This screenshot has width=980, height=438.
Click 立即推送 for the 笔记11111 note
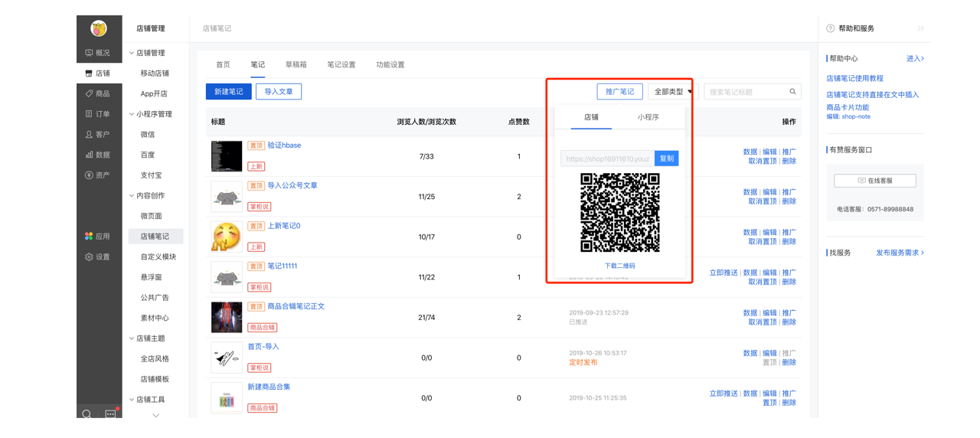pos(724,273)
